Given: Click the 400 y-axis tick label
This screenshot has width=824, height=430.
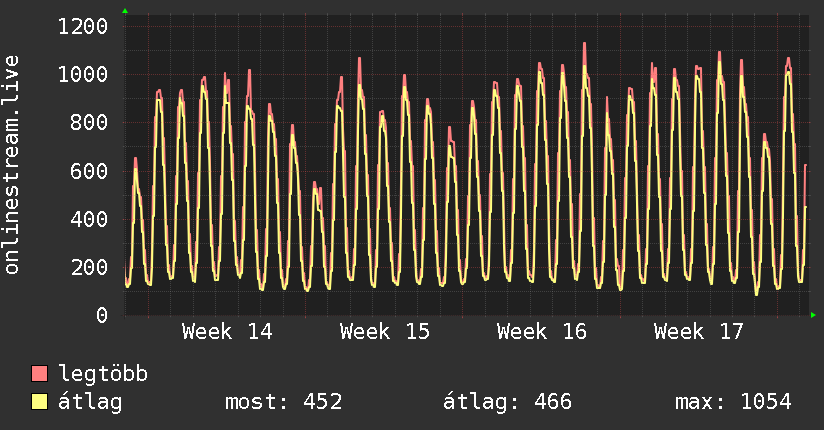Looking at the screenshot, I should click(89, 219).
